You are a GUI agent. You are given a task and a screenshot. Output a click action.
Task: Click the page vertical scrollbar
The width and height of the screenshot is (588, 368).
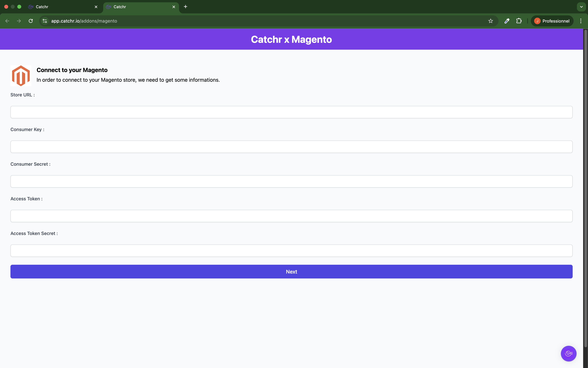[x=586, y=189]
